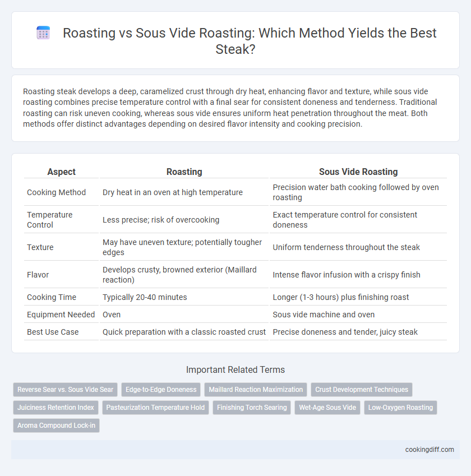The image size is (471, 476).
Task: Click the Roasting column header
Action: click(184, 172)
